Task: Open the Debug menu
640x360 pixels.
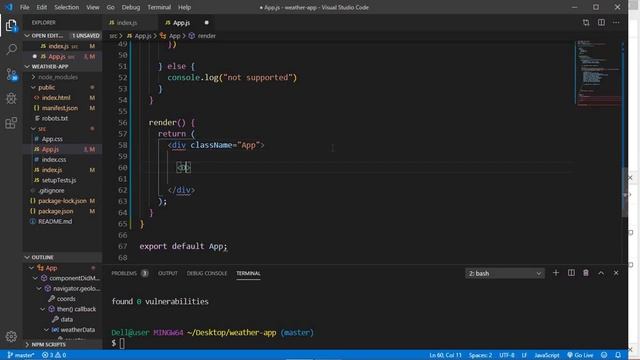Action: pos(131,7)
